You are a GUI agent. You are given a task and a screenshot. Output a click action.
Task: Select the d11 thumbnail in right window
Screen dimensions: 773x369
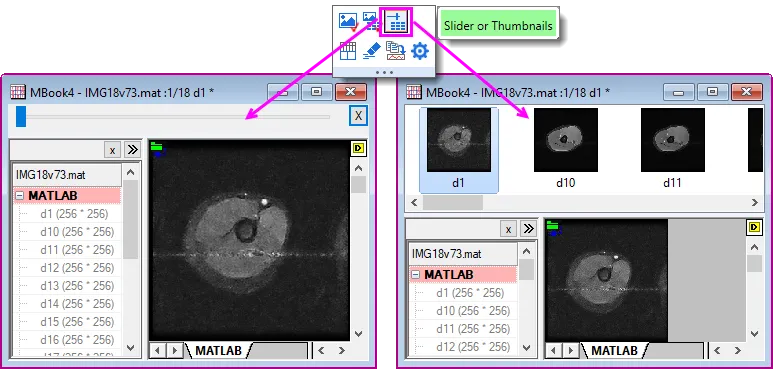pyautogui.click(x=672, y=149)
